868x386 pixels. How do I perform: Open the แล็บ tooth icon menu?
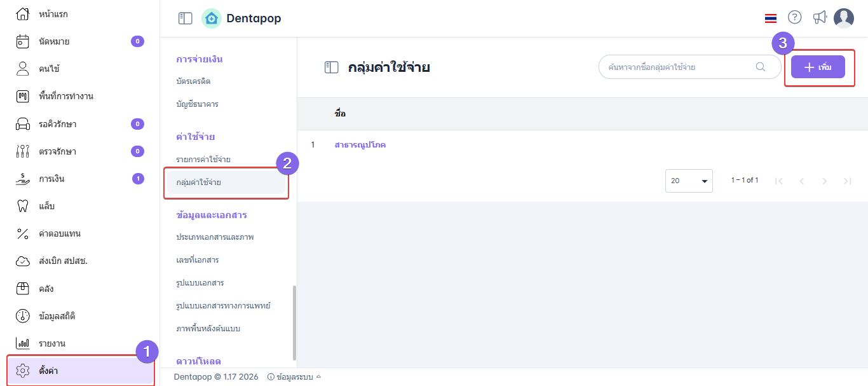pyautogui.click(x=23, y=206)
